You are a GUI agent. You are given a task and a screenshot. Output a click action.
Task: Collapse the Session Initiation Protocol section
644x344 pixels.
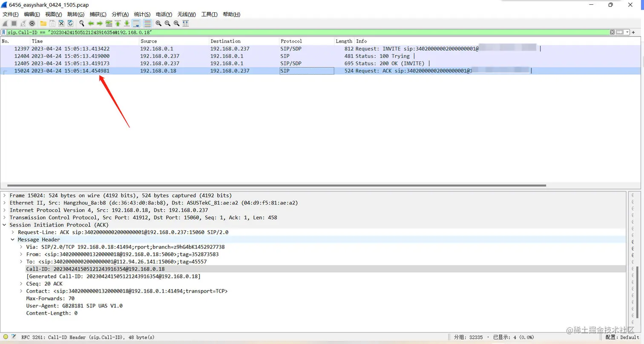(x=5, y=225)
